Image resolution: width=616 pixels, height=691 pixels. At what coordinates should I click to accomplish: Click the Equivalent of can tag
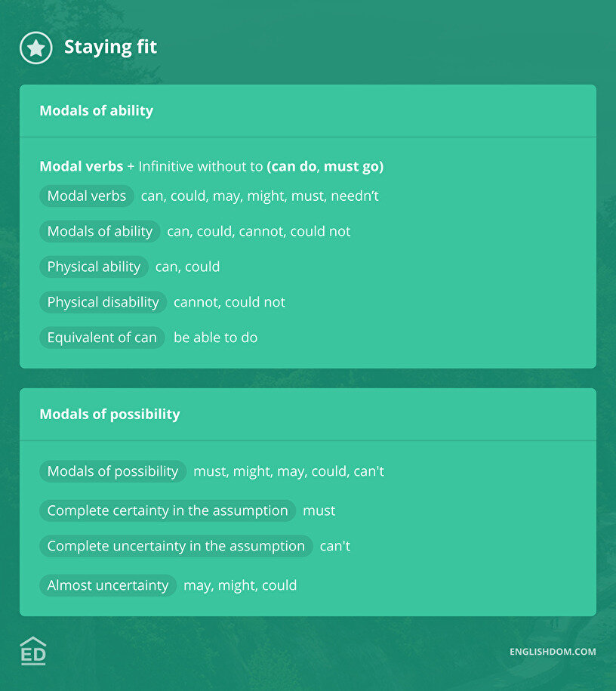click(x=102, y=338)
